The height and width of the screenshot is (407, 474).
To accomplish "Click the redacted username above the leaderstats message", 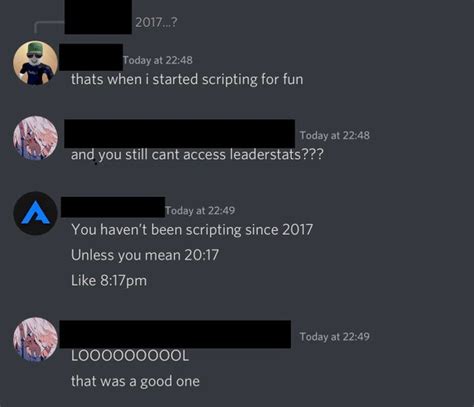I will 179,133.
